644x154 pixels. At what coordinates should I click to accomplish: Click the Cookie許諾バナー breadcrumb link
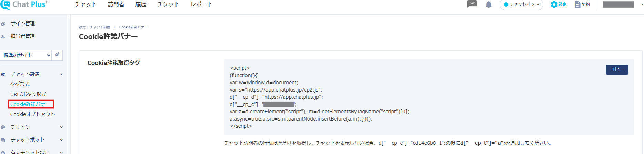(x=133, y=27)
